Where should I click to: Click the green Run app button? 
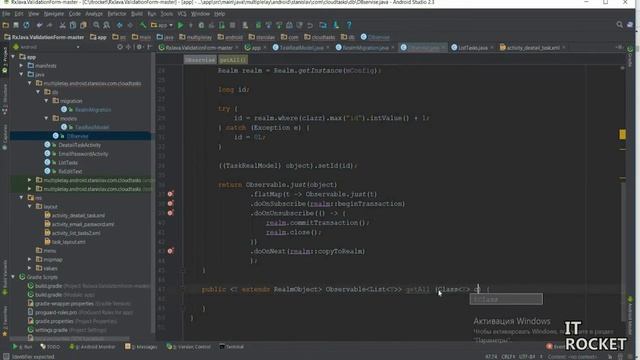tap(180, 25)
